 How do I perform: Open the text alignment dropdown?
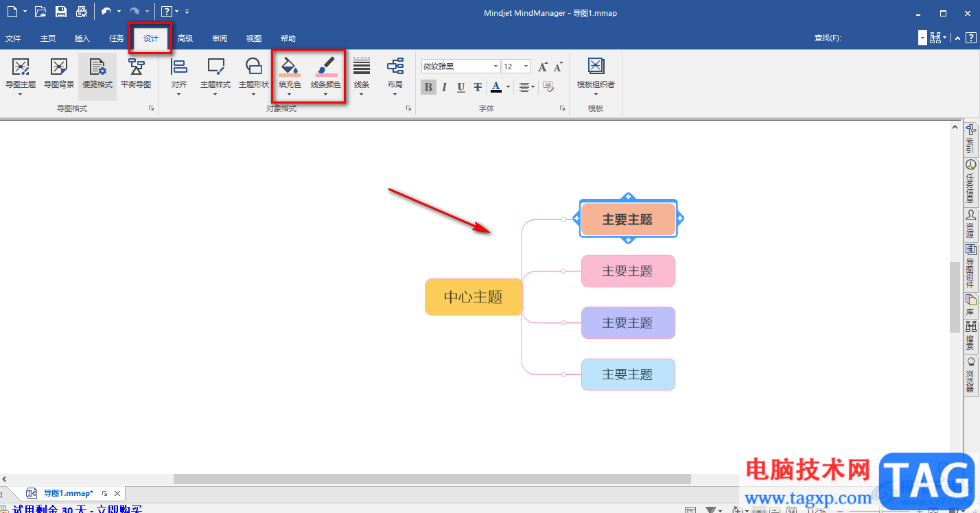click(527, 87)
